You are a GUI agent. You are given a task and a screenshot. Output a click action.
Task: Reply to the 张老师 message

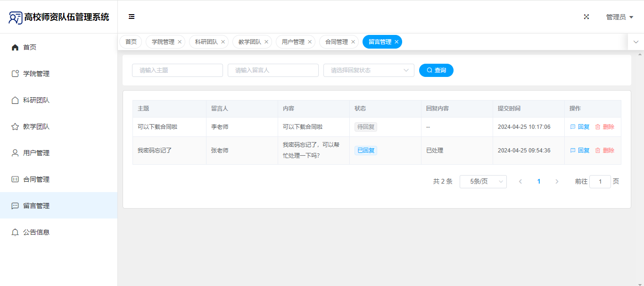click(x=580, y=151)
